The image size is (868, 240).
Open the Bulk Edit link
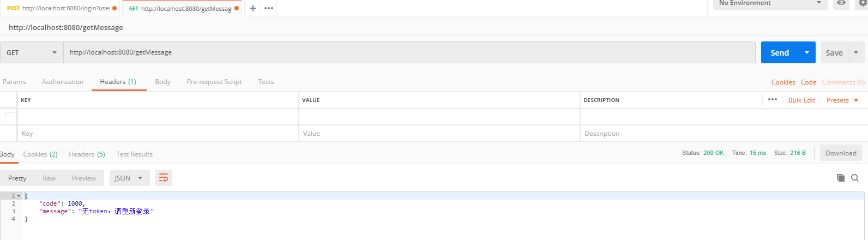coord(801,100)
